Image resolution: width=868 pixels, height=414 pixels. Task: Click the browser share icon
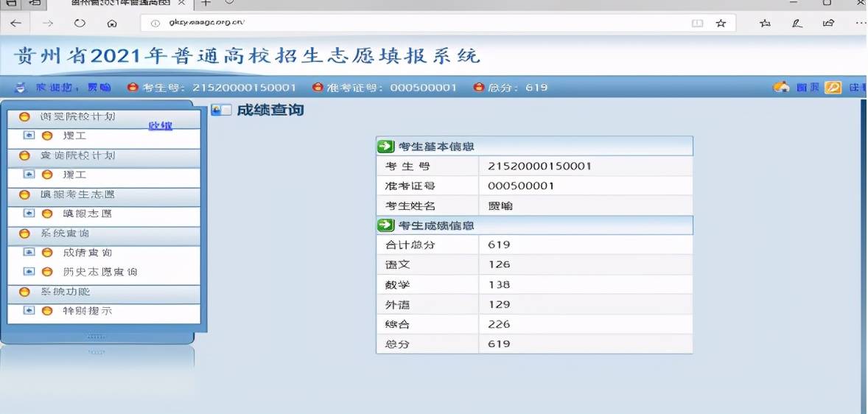click(x=829, y=24)
